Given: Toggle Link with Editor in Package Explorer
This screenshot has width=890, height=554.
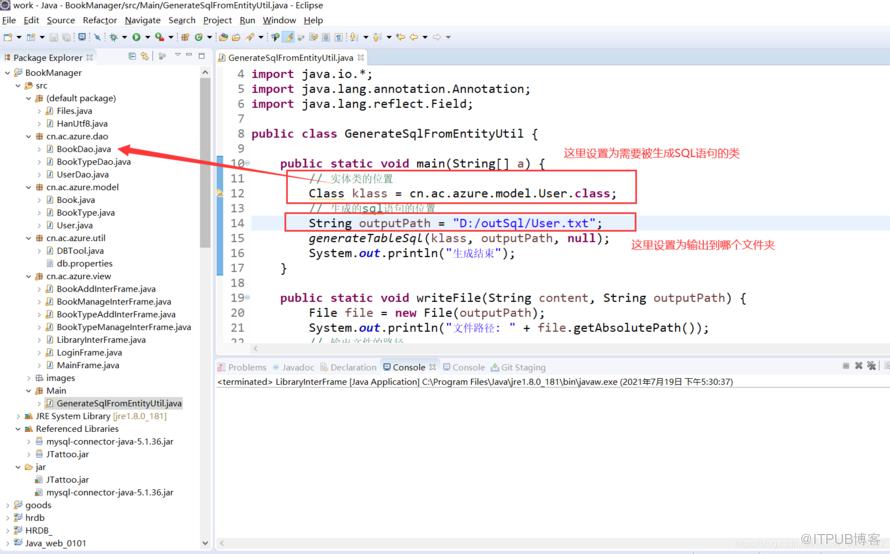Looking at the screenshot, I should 145,56.
